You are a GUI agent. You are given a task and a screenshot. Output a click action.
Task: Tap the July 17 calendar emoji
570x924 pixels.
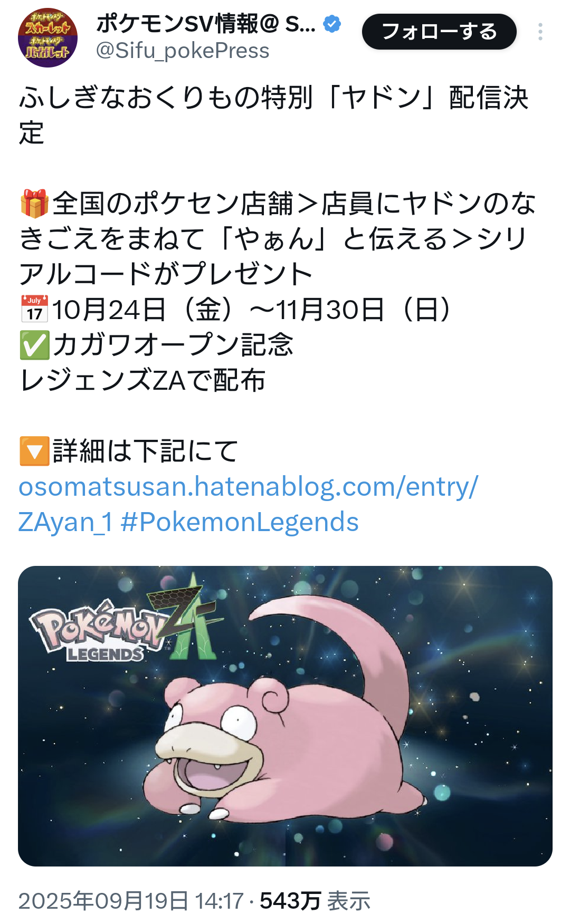(x=34, y=309)
